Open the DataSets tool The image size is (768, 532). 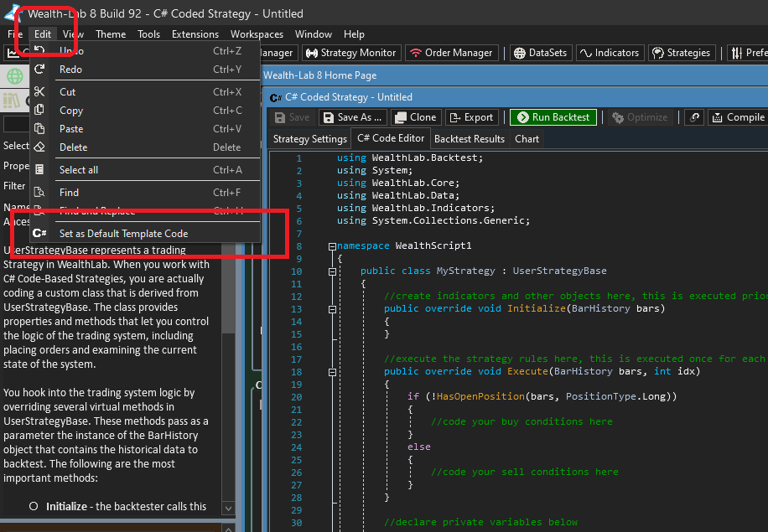540,53
